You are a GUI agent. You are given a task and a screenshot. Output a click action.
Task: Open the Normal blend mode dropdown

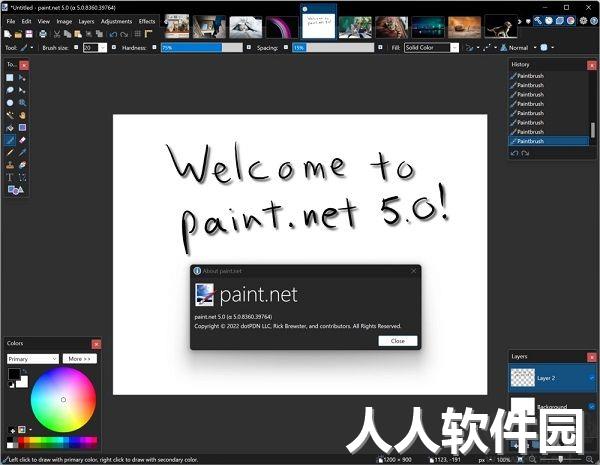pyautogui.click(x=519, y=48)
